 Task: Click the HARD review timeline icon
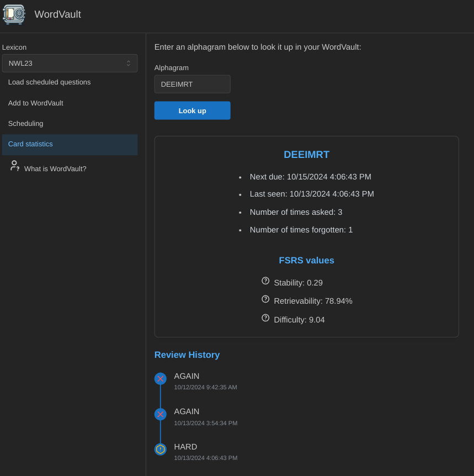click(160, 449)
